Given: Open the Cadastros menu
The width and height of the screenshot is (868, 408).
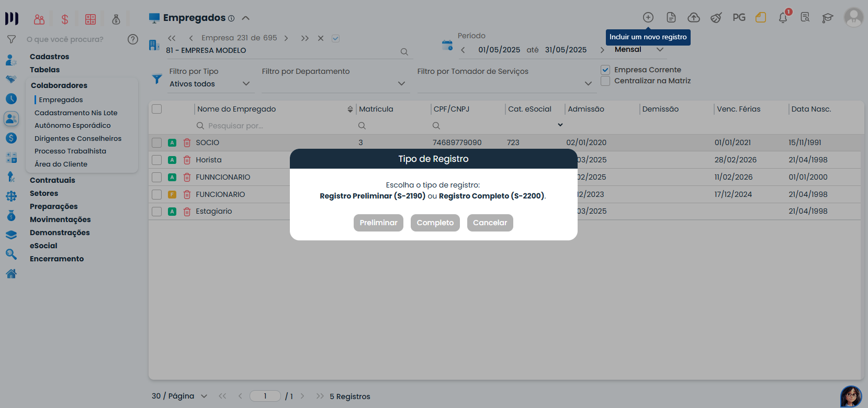Looking at the screenshot, I should click(49, 57).
